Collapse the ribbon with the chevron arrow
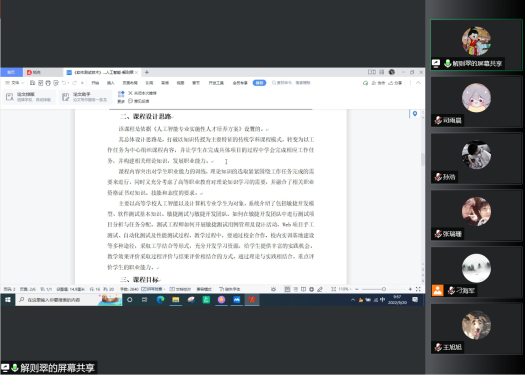Image resolution: width=525 pixels, height=375 pixels. 419,83
